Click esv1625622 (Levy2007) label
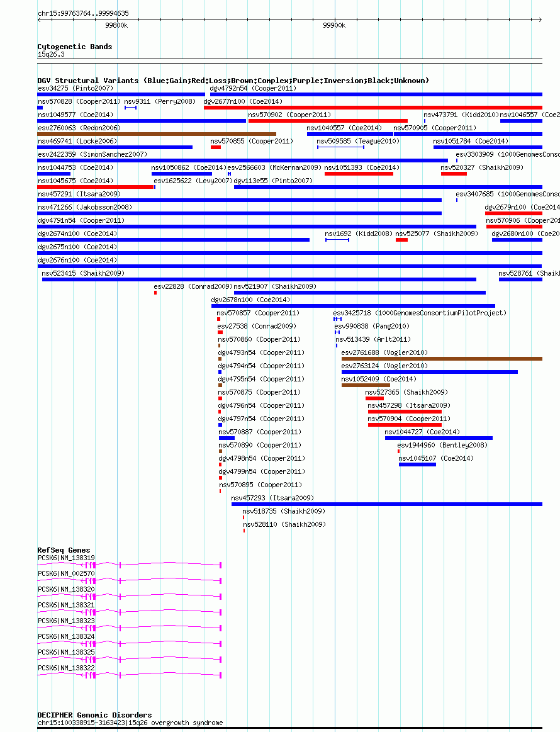 (193, 181)
